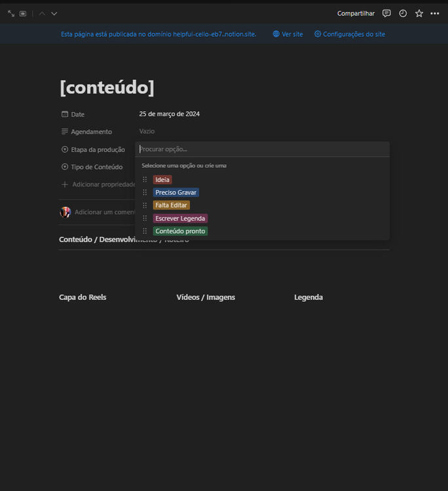
Task: Click drag handle beside Ideia option
Action: pos(145,180)
